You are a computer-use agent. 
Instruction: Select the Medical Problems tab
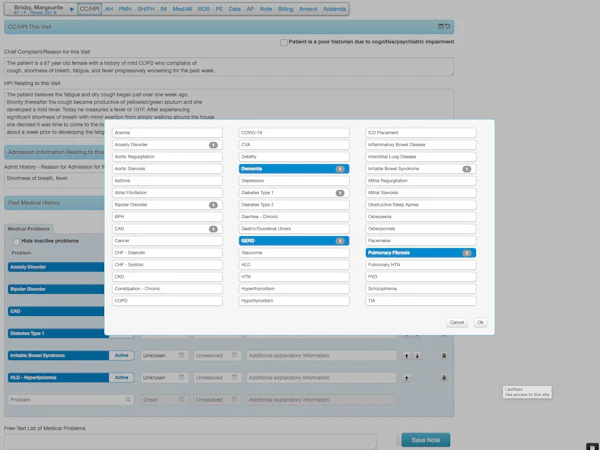pyautogui.click(x=29, y=229)
